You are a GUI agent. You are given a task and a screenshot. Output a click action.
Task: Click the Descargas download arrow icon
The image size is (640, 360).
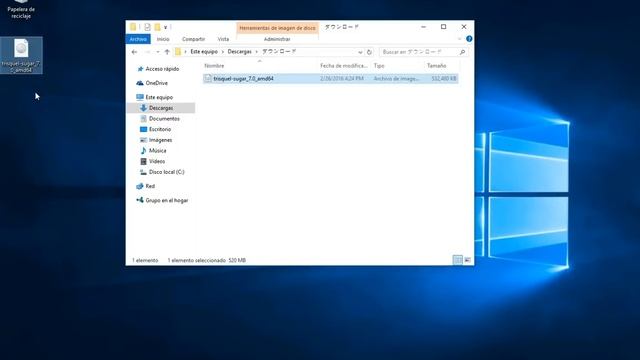[x=143, y=108]
